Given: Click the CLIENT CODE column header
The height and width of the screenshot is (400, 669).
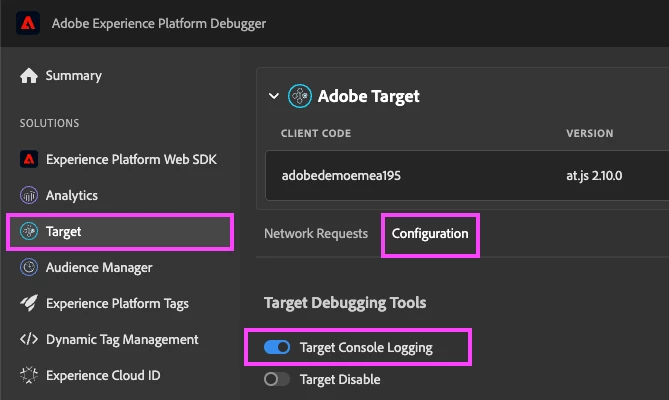Looking at the screenshot, I should 316,133.
